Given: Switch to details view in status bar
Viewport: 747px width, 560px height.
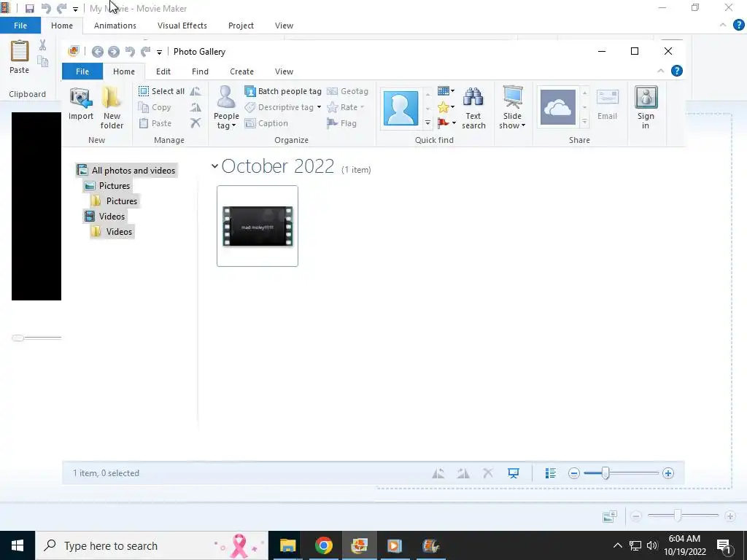Looking at the screenshot, I should point(550,473).
